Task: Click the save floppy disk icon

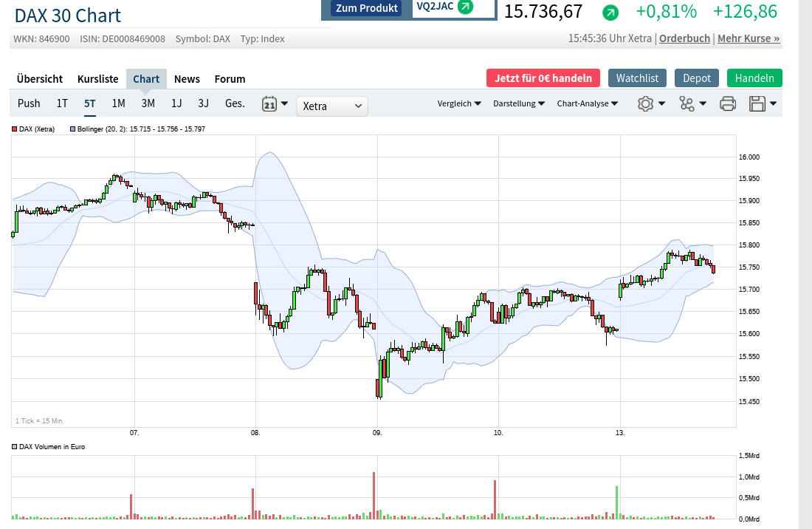Action: click(x=757, y=103)
